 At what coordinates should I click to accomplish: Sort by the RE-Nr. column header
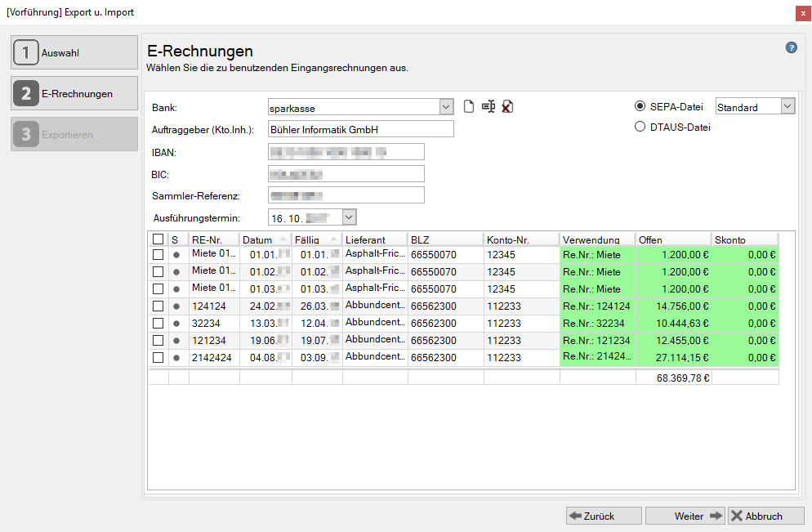214,239
